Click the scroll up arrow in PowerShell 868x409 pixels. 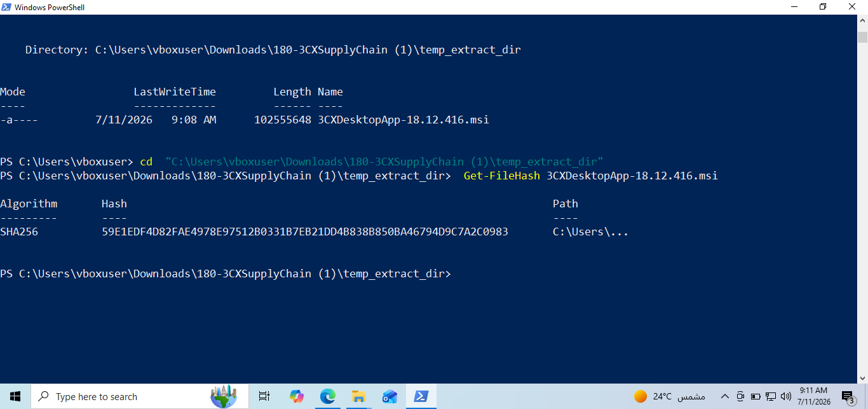[862, 20]
